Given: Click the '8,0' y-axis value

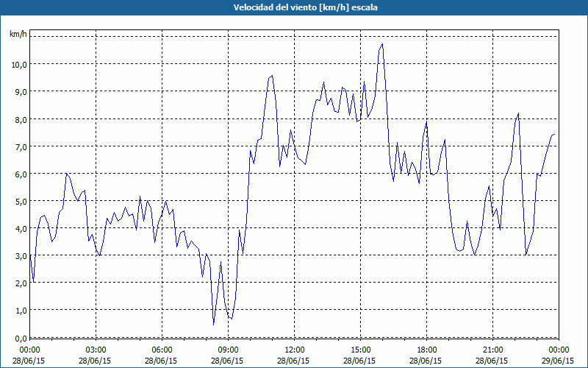Looking at the screenshot, I should coord(21,119).
